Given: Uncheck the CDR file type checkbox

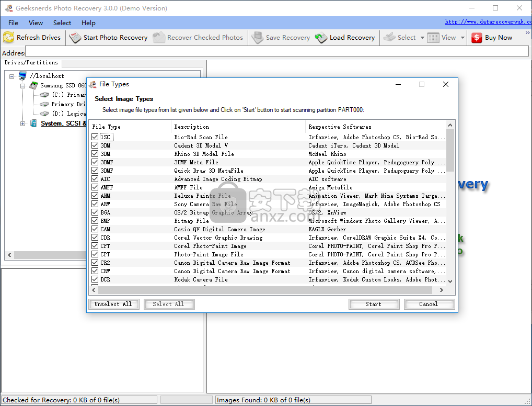Looking at the screenshot, I should pyautogui.click(x=95, y=238).
